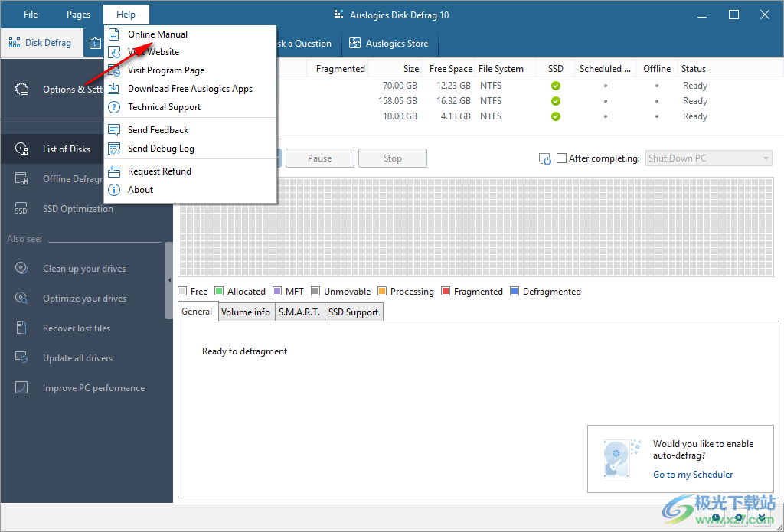This screenshot has width=784, height=532.
Task: Open the SSD Support tab
Action: (x=354, y=312)
